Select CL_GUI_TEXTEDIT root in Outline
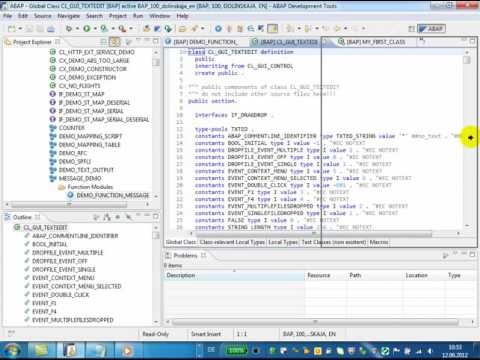This screenshot has width=480, height=360. point(45,228)
